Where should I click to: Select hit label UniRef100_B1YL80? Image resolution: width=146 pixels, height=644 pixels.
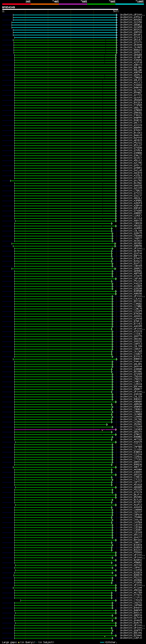(131, 500)
